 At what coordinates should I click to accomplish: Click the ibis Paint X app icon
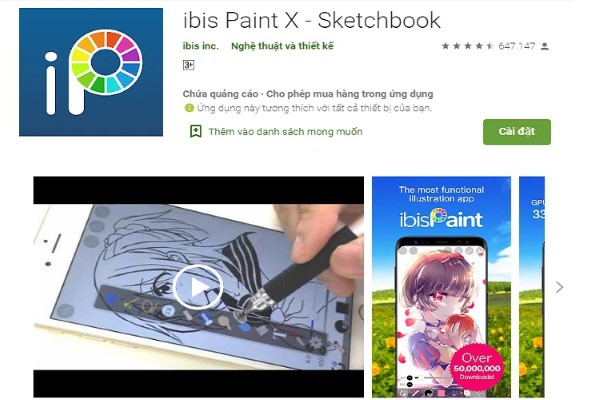point(91,72)
